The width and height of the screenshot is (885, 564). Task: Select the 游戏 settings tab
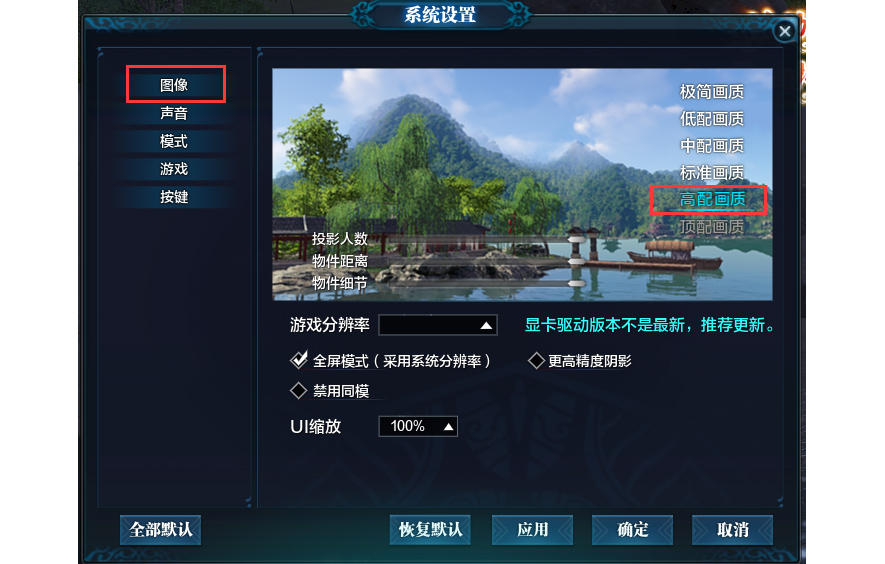174,169
